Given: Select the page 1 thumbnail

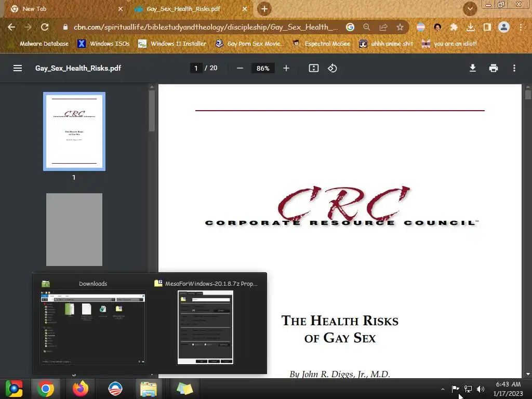Looking at the screenshot, I should (74, 131).
